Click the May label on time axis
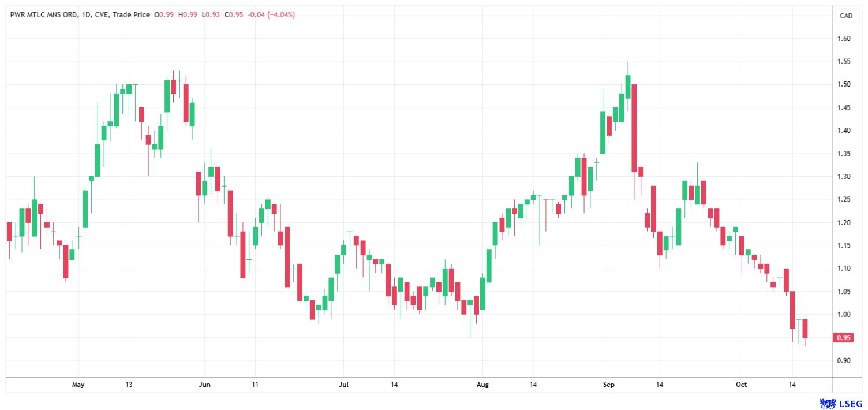 pyautogui.click(x=78, y=384)
